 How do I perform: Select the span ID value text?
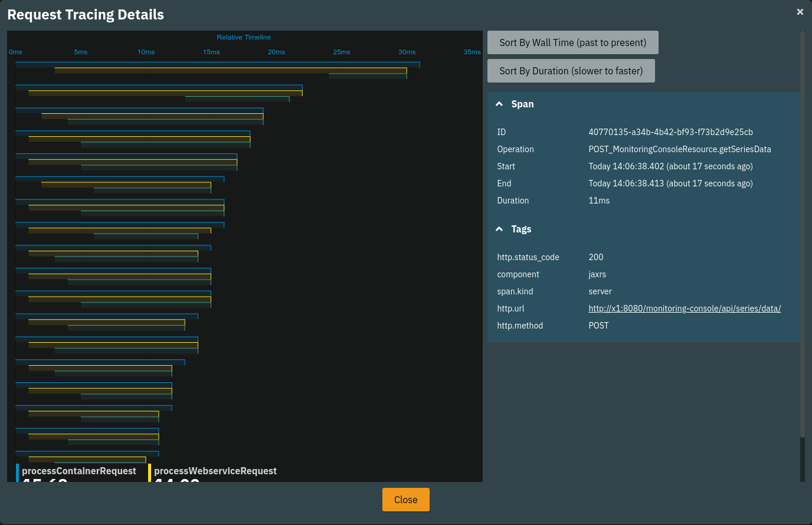pos(670,132)
